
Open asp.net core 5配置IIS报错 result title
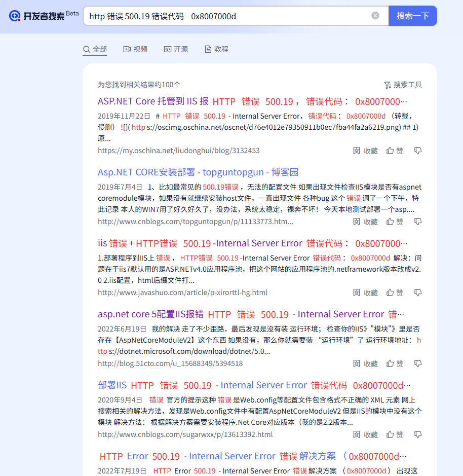click(251, 314)
